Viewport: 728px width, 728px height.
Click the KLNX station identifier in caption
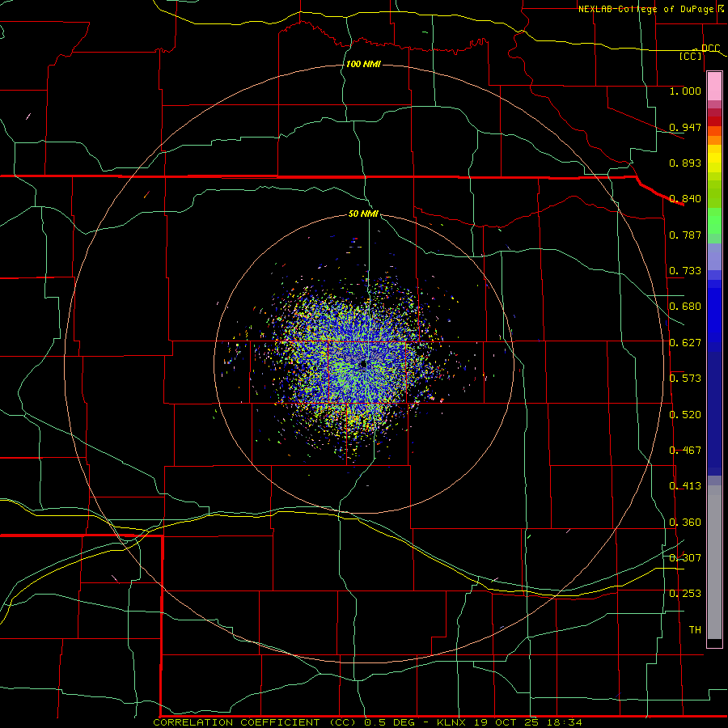tap(452, 722)
